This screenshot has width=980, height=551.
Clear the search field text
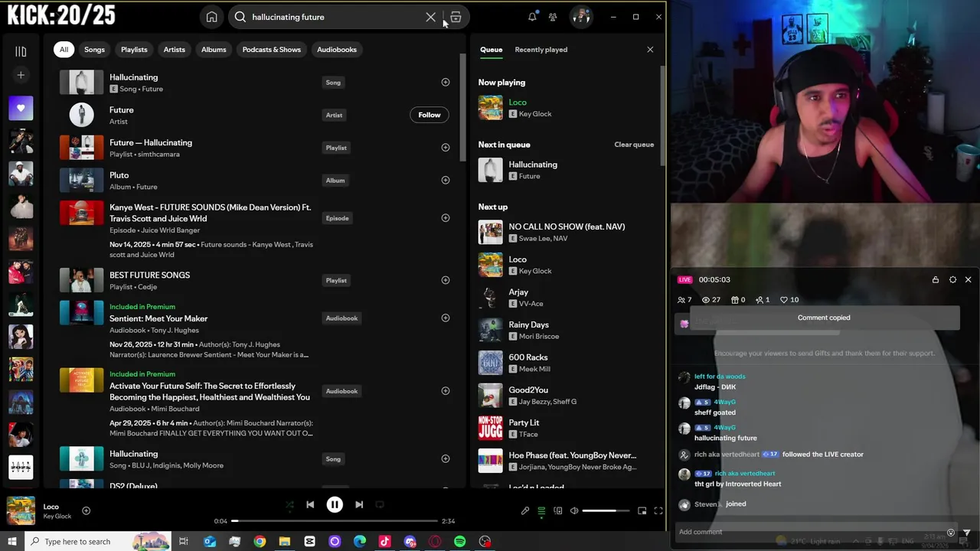click(430, 17)
